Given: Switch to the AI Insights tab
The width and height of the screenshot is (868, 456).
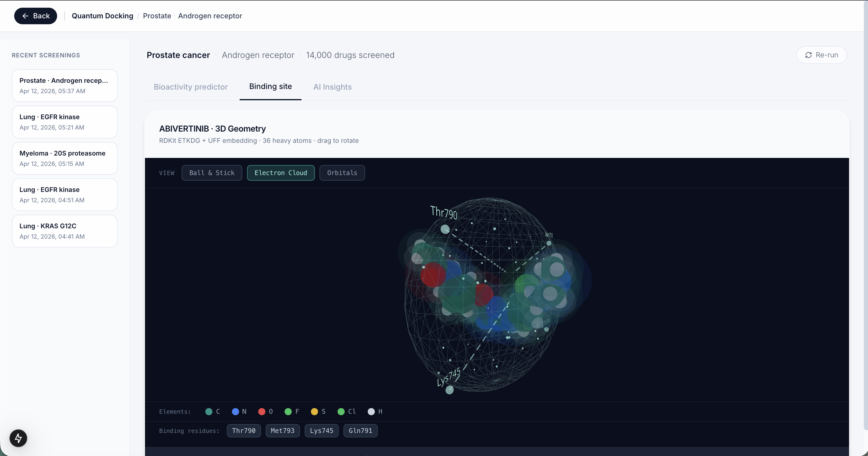Looking at the screenshot, I should point(332,87).
